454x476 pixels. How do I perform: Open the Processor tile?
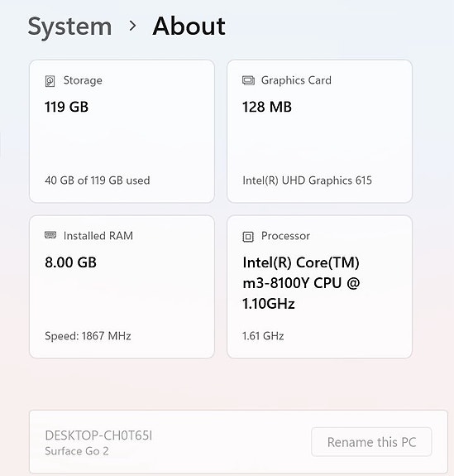click(319, 287)
